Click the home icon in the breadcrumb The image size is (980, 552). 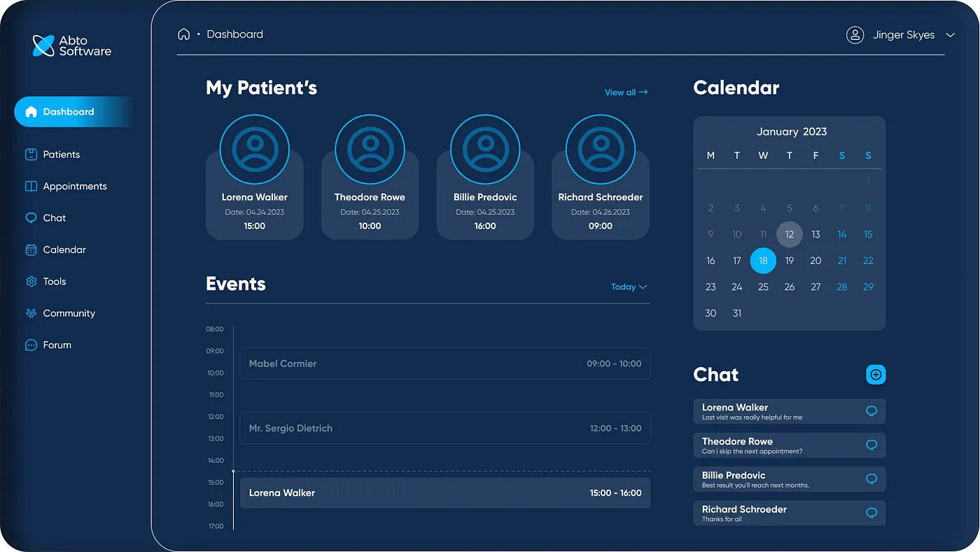183,33
